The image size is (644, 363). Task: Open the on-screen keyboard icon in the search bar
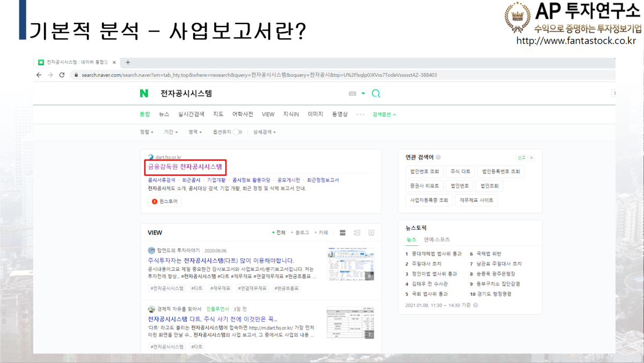pos(353,93)
